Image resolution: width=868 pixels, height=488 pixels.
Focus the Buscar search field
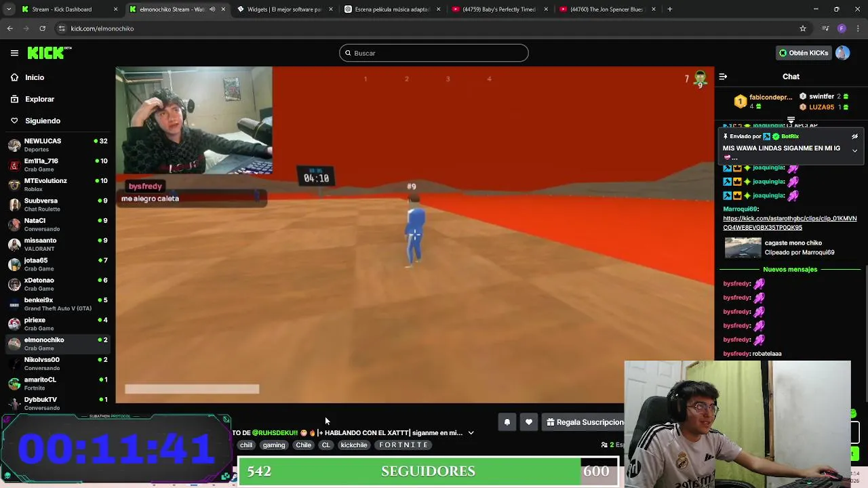(x=434, y=53)
